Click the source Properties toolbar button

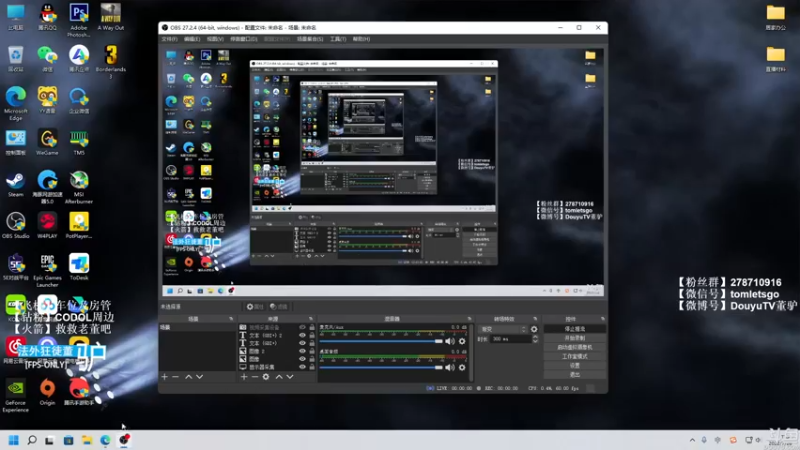255,307
